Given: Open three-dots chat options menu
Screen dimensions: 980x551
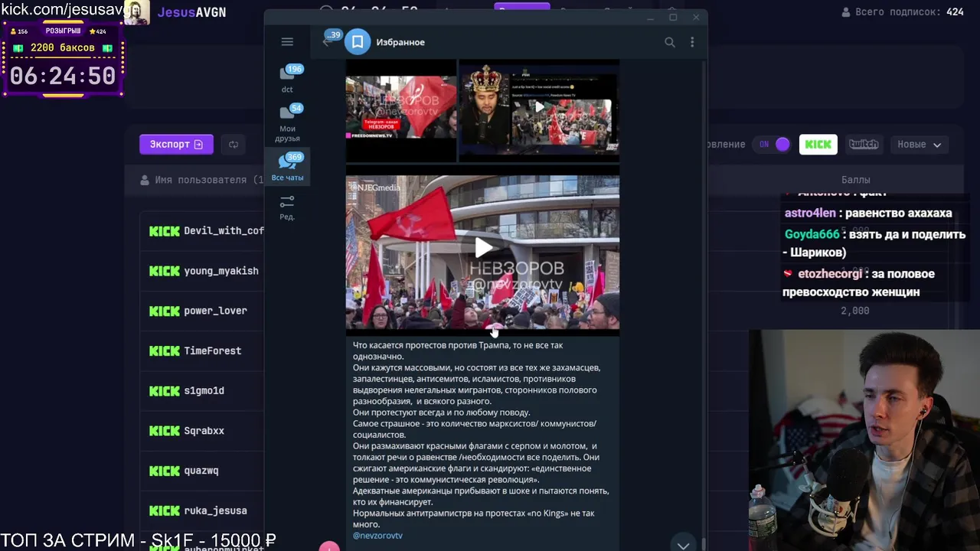Looking at the screenshot, I should click(x=692, y=42).
